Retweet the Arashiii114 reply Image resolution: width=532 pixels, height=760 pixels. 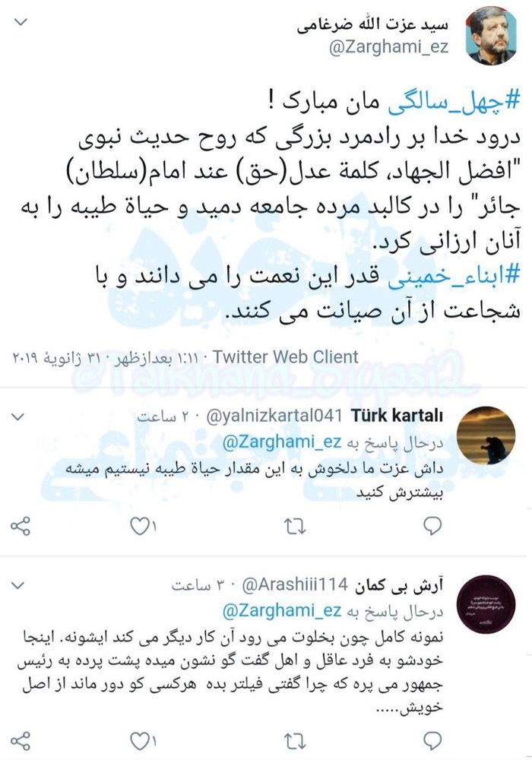295,741
